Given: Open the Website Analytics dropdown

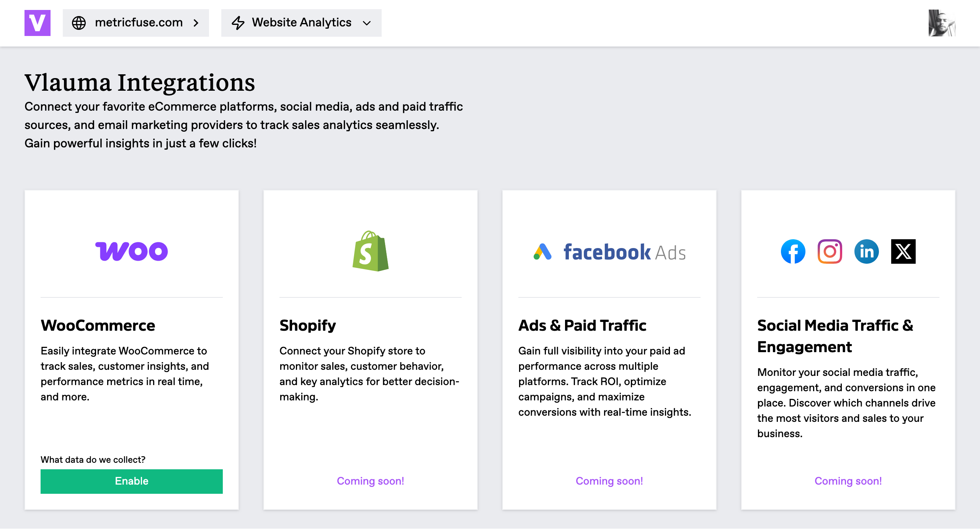Looking at the screenshot, I should [301, 23].
